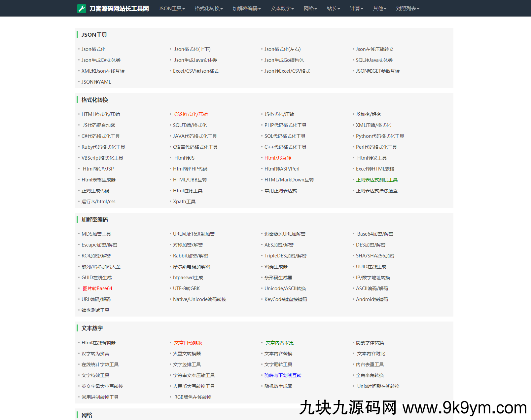
Task: Click the 刀客源码网站长工具网 site title
Action: [x=119, y=9]
